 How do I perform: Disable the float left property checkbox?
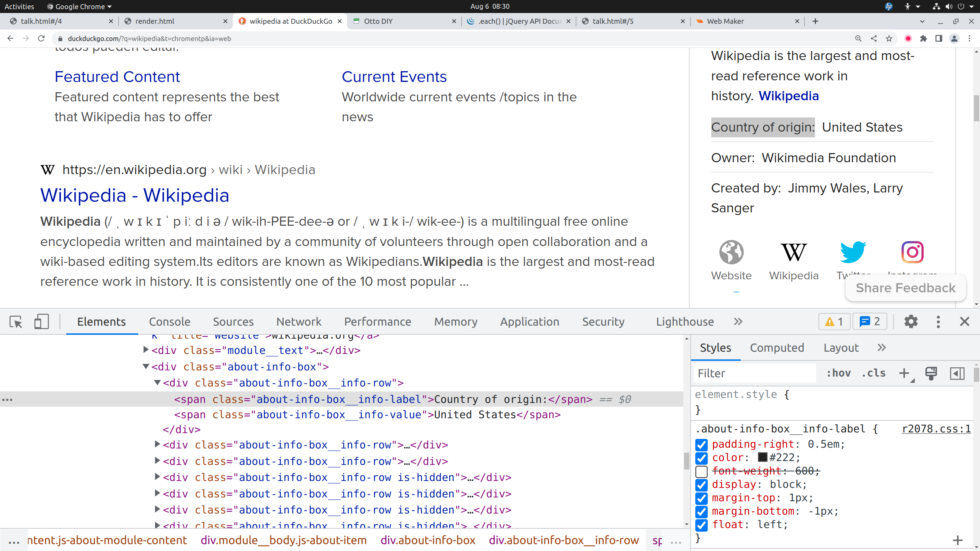pos(701,525)
